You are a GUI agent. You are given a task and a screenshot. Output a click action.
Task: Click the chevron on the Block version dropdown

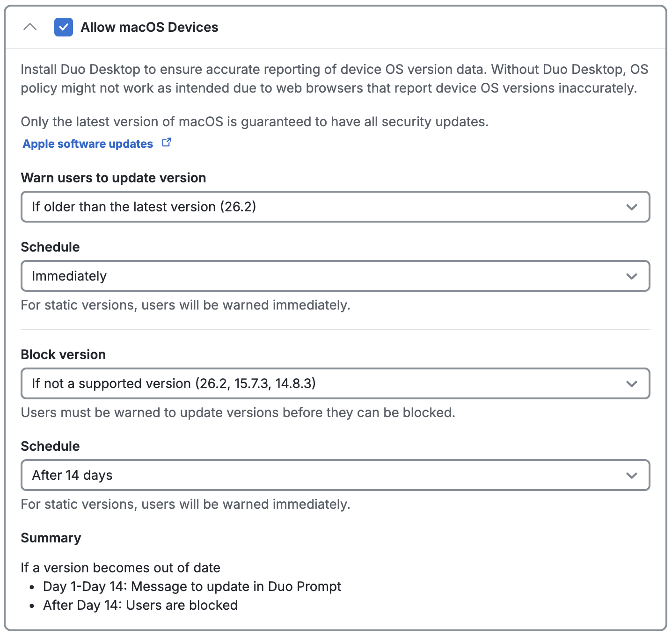[x=632, y=384]
